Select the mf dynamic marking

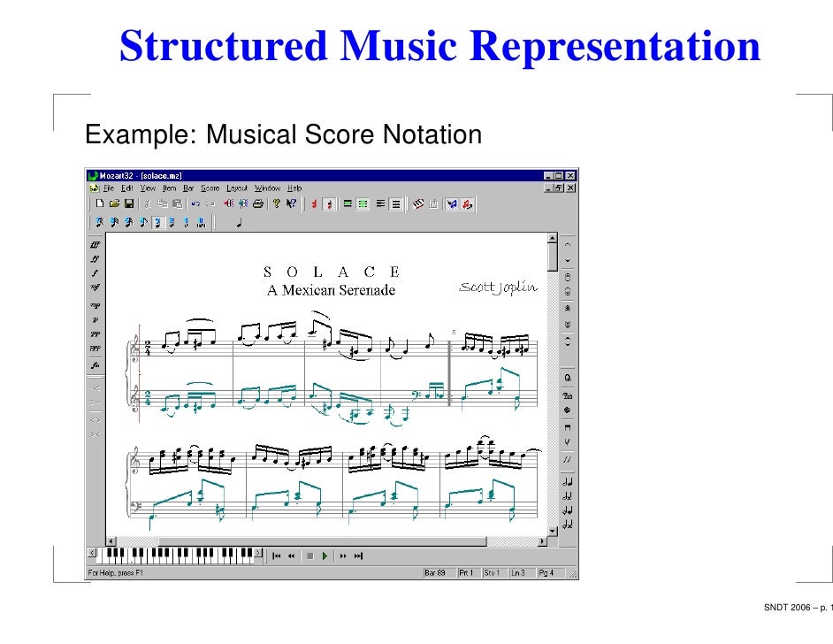click(96, 287)
